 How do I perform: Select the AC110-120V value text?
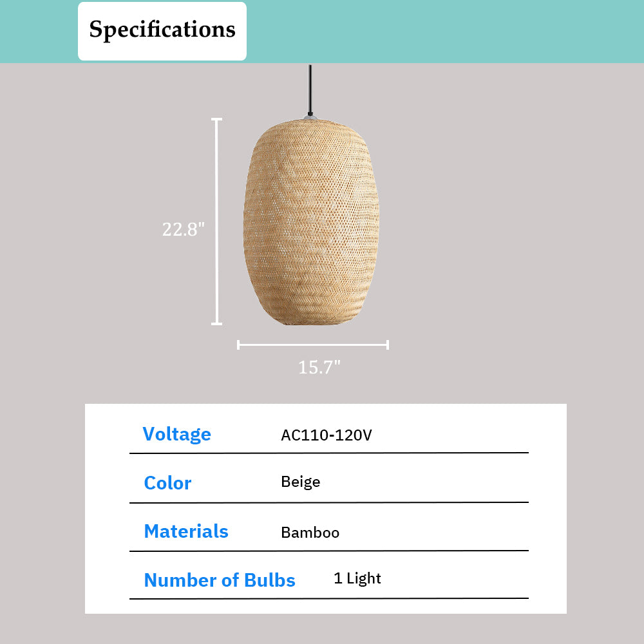click(327, 435)
